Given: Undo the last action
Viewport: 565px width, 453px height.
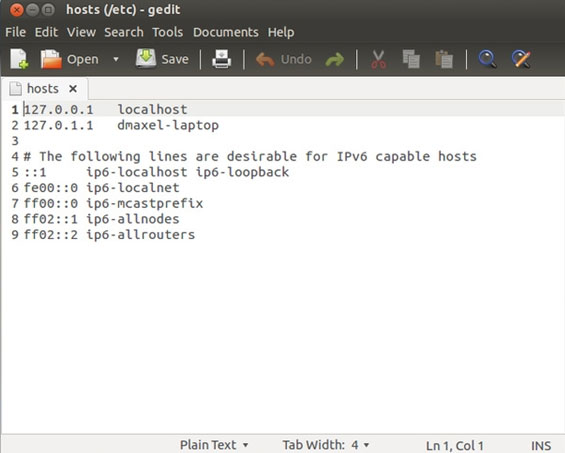Looking at the screenshot, I should [284, 59].
